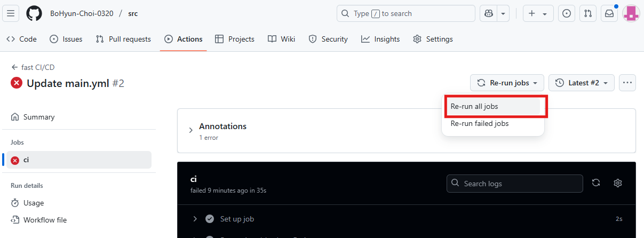Expand the Copilot dropdown arrow
644x238 pixels.
click(503, 13)
